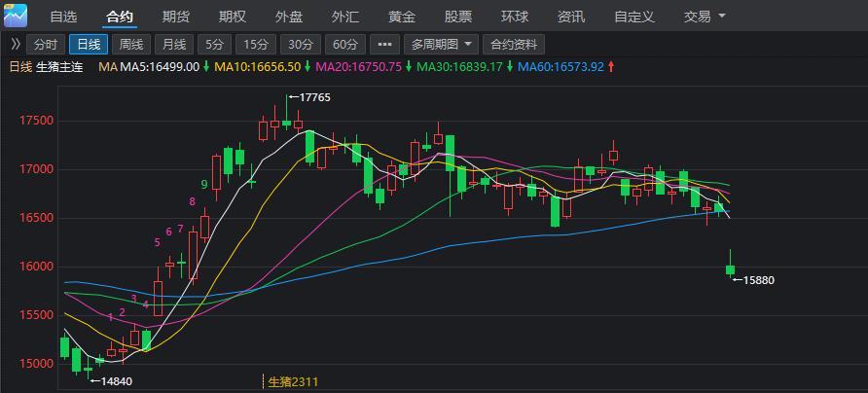
Task: Select the 30分 period
Action: point(301,45)
